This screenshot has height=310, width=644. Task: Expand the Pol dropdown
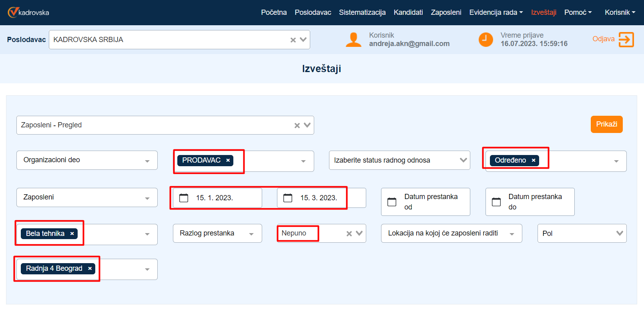619,234
